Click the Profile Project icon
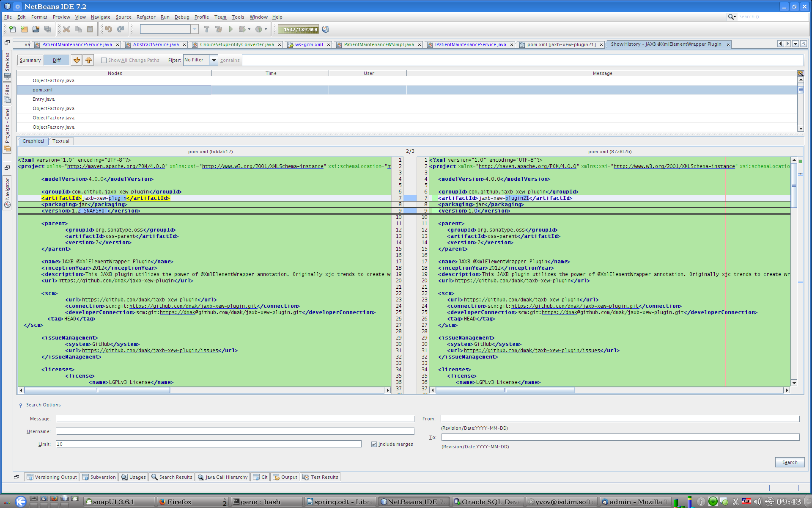 click(258, 29)
